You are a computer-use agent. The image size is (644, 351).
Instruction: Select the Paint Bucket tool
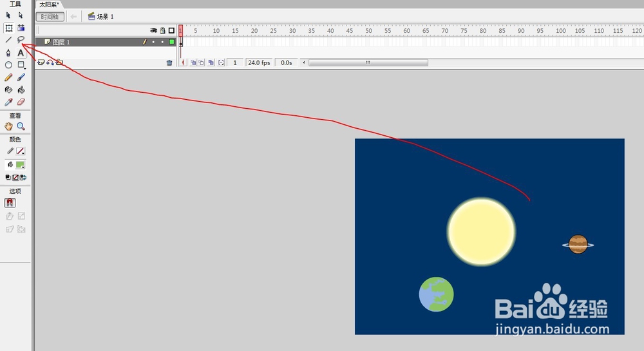(21, 90)
